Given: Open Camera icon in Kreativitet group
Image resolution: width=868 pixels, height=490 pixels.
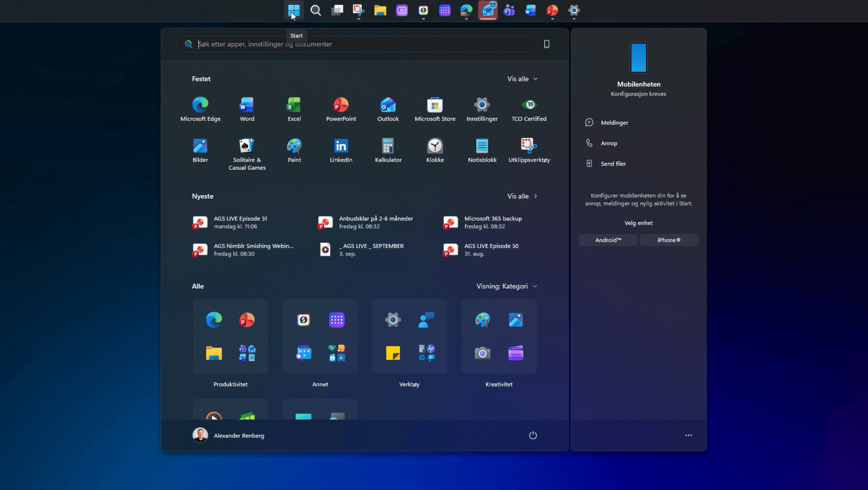Looking at the screenshot, I should pyautogui.click(x=482, y=353).
